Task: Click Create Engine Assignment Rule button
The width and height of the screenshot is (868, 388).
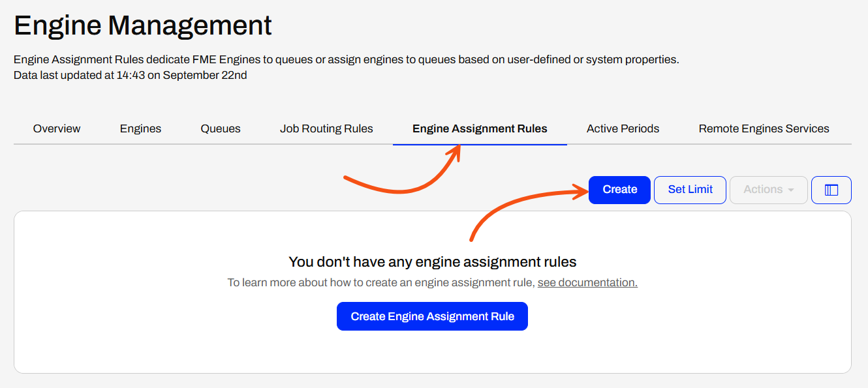Action: pos(432,316)
